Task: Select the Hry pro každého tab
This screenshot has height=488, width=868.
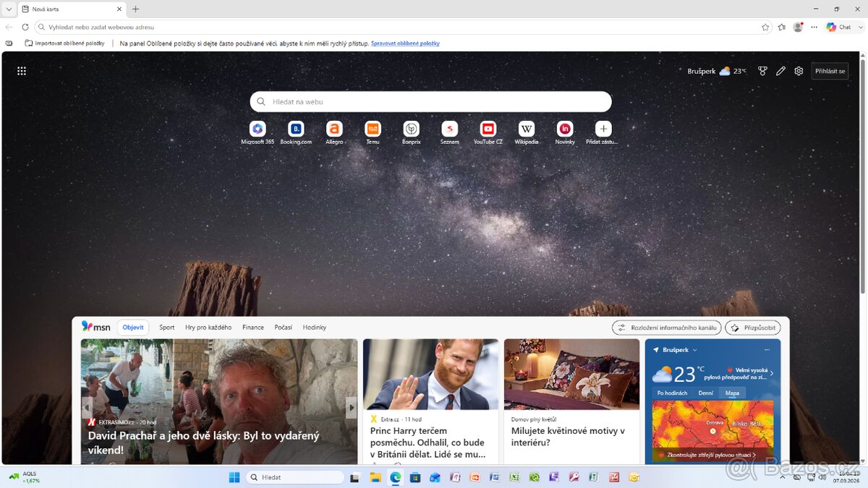Action: [x=208, y=328]
